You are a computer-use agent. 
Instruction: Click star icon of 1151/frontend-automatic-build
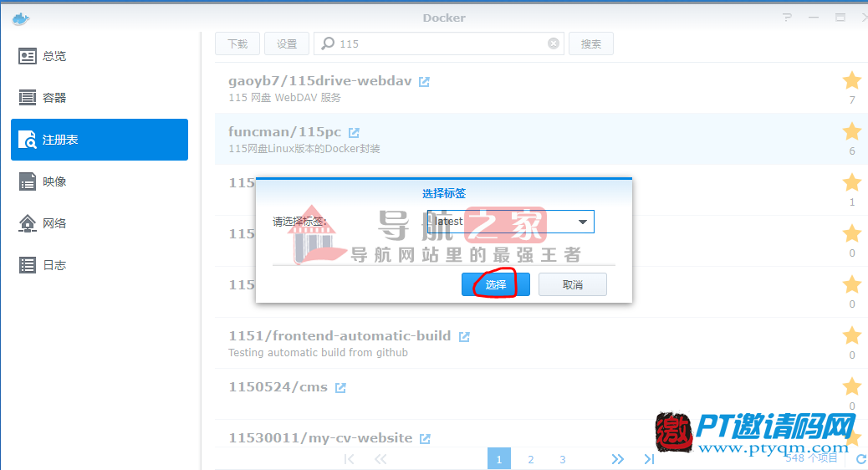[852, 335]
